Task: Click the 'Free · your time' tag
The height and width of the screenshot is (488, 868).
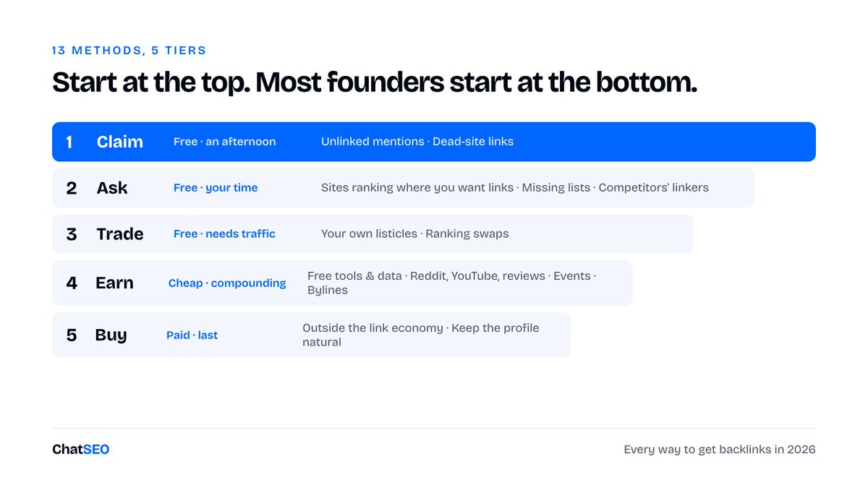Action: tap(216, 188)
